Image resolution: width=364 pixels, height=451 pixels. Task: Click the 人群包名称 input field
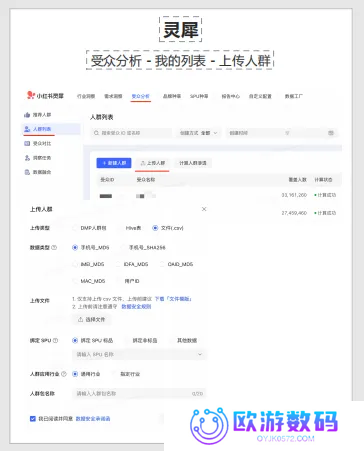(139, 394)
